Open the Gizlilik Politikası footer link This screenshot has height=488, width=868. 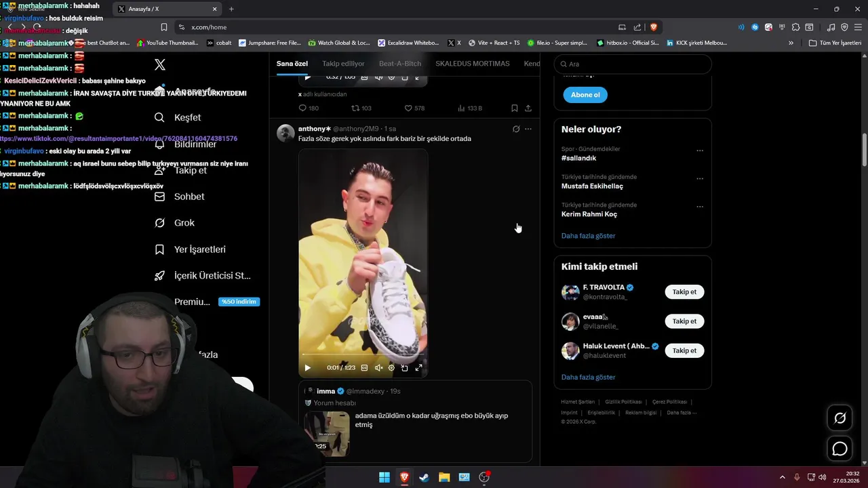[x=623, y=402]
